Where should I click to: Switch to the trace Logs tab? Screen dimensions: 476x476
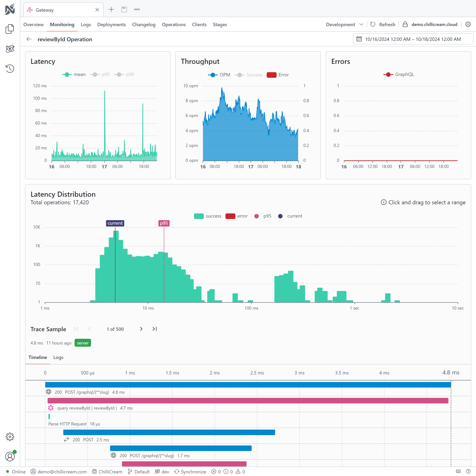click(x=58, y=357)
